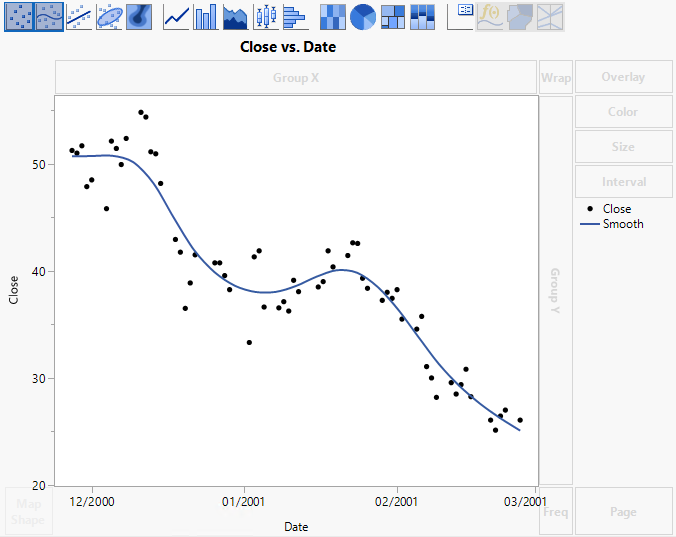Image resolution: width=676 pixels, height=537 pixels.
Task: Click the Interval drop zone
Action: 623,181
